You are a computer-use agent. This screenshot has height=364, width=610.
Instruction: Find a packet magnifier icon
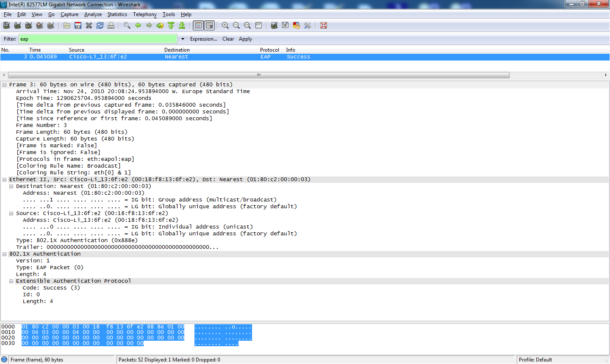tap(127, 25)
